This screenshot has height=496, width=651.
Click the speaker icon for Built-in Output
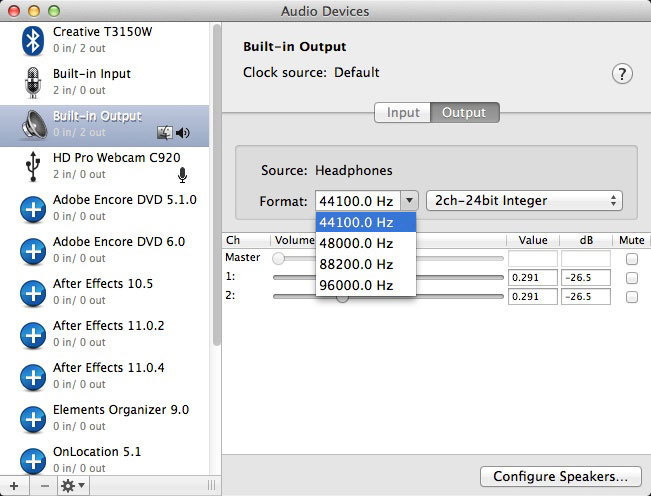click(34, 125)
